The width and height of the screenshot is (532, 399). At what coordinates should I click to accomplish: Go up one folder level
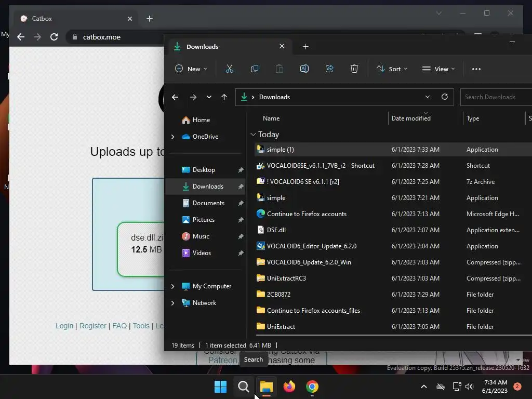pos(224,97)
